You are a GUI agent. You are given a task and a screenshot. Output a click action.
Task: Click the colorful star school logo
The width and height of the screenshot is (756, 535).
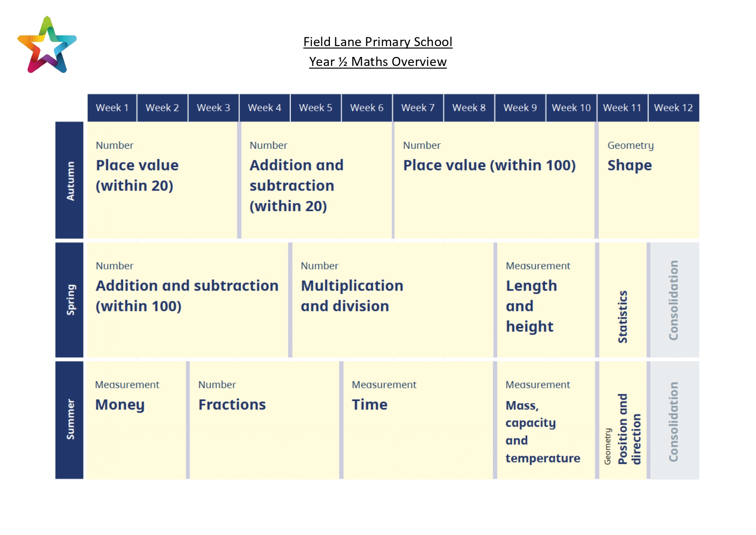47,45
